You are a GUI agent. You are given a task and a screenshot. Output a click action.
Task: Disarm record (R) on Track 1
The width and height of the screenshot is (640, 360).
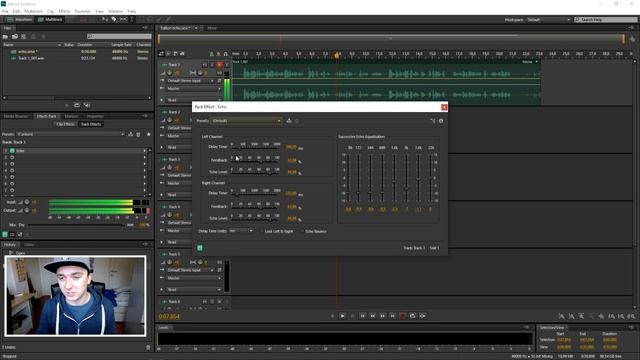click(220, 65)
